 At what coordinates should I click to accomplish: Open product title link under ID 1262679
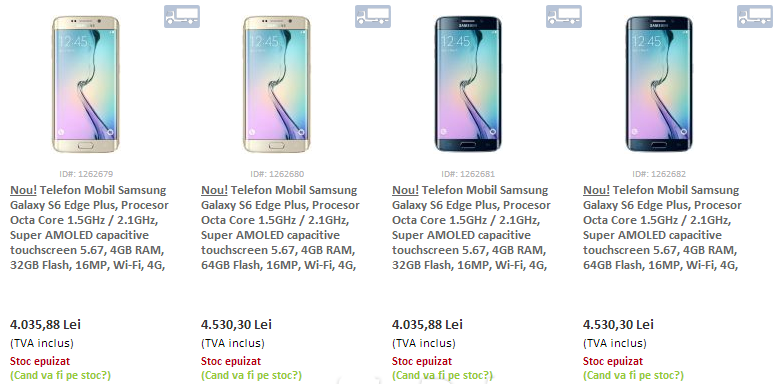[89, 228]
